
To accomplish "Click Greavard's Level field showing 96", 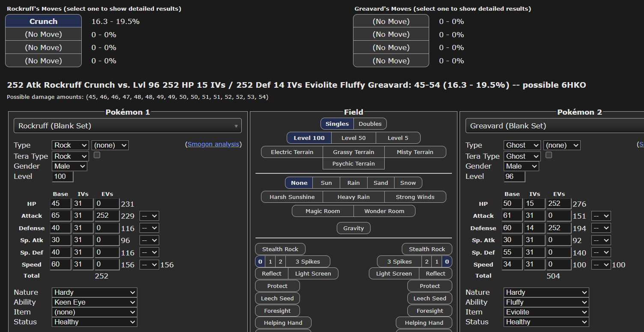I will click(x=514, y=177).
